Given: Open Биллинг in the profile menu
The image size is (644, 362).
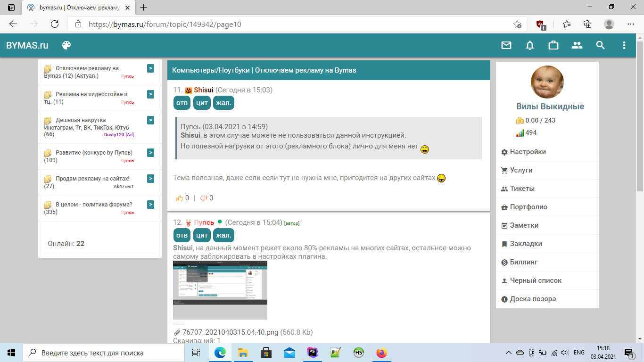Looking at the screenshot, I should [523, 262].
